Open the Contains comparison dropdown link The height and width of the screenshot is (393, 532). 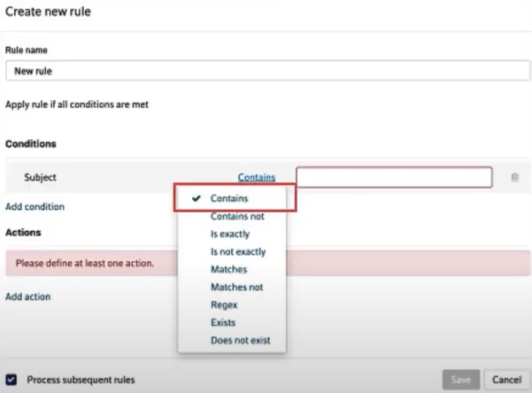click(x=257, y=177)
